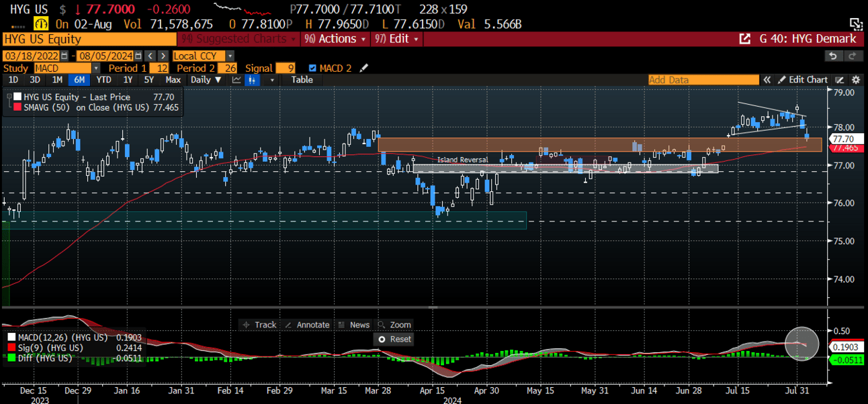The width and height of the screenshot is (868, 404).
Task: Open the 96) Actions menu
Action: tap(337, 39)
